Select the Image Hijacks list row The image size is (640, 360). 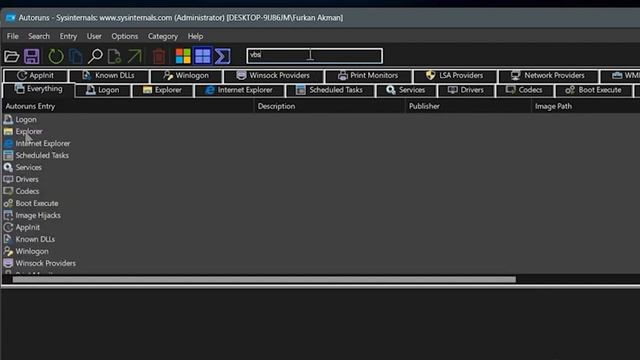[38, 215]
